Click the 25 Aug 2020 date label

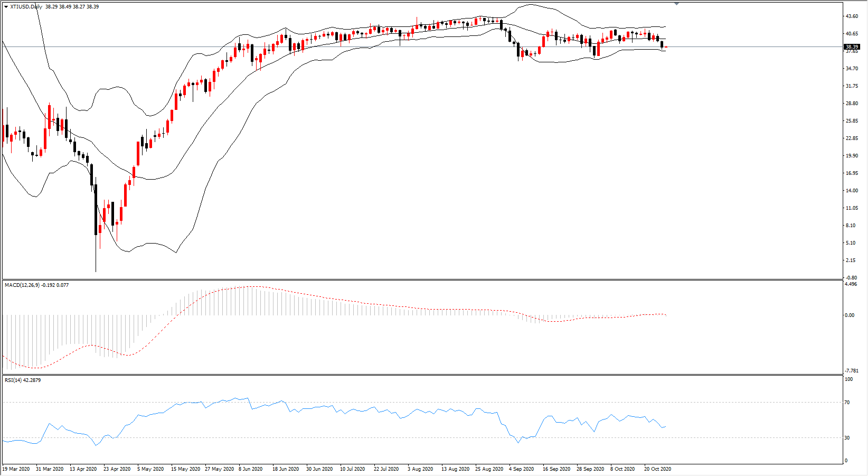click(x=489, y=469)
